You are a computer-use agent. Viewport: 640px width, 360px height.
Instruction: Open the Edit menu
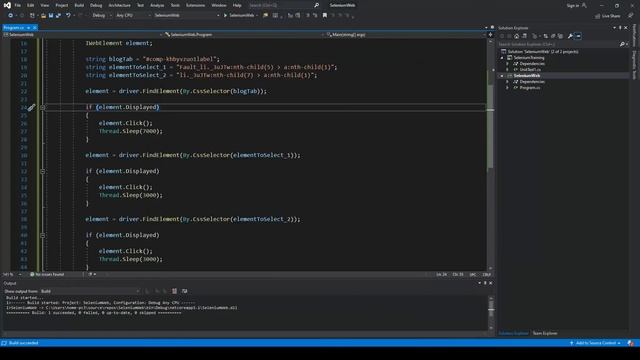[31, 5]
